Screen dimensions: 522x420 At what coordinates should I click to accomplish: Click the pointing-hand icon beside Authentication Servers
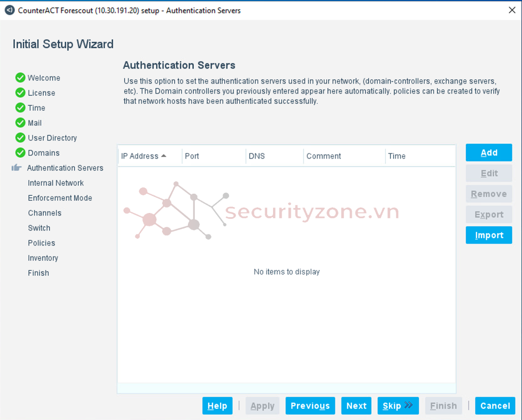pos(16,167)
